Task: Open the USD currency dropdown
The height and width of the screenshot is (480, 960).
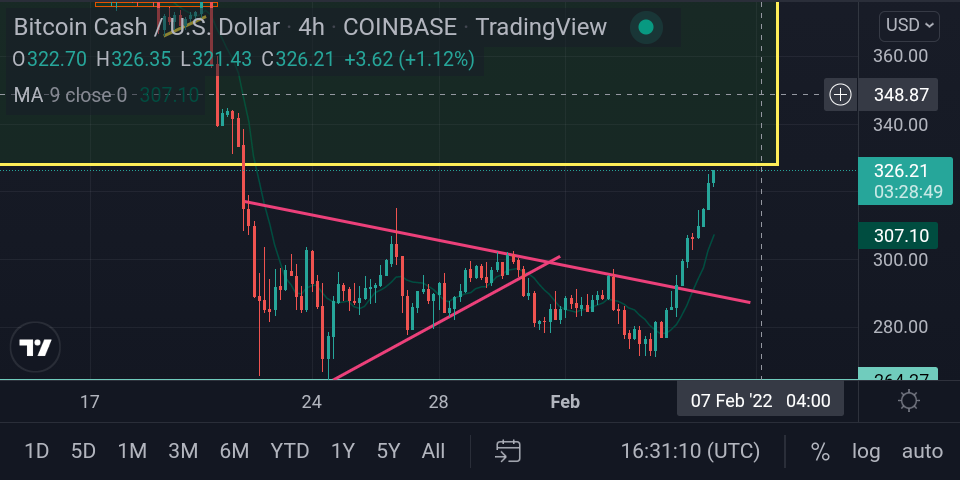Action: [909, 26]
